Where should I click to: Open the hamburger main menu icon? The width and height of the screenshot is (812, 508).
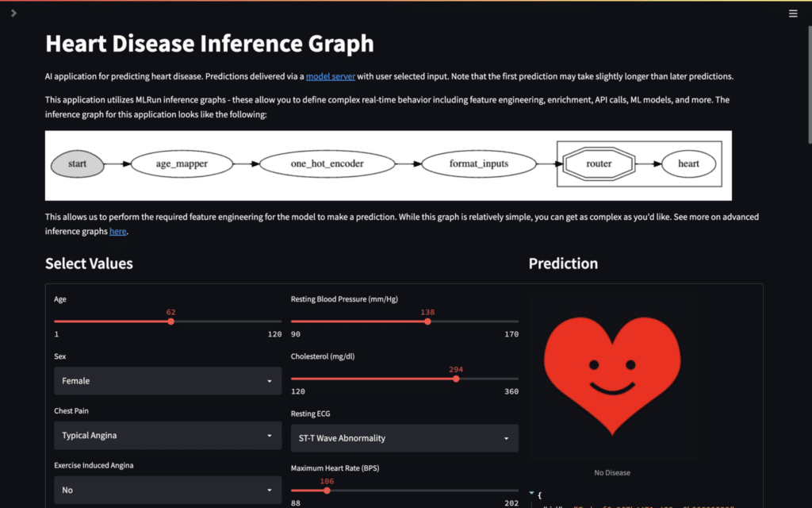point(793,13)
